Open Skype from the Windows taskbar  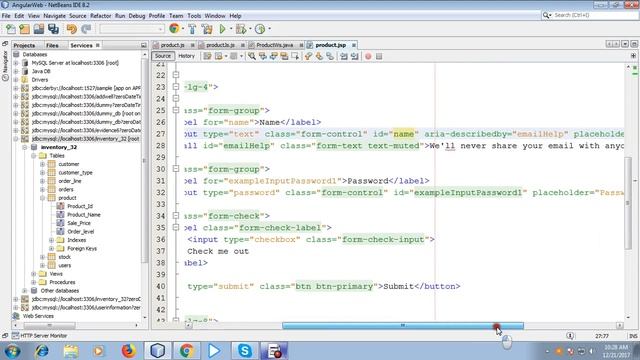click(244, 351)
